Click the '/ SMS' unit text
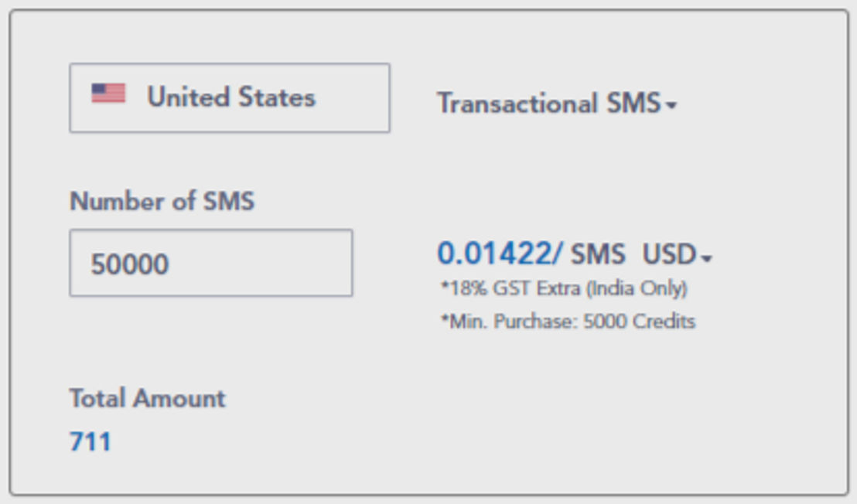Image resolution: width=857 pixels, height=504 pixels. [589, 254]
